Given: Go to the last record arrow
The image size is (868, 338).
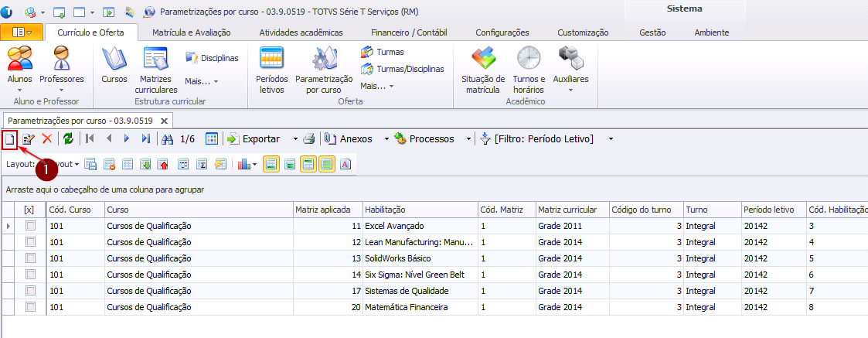Looking at the screenshot, I should coord(146,139).
